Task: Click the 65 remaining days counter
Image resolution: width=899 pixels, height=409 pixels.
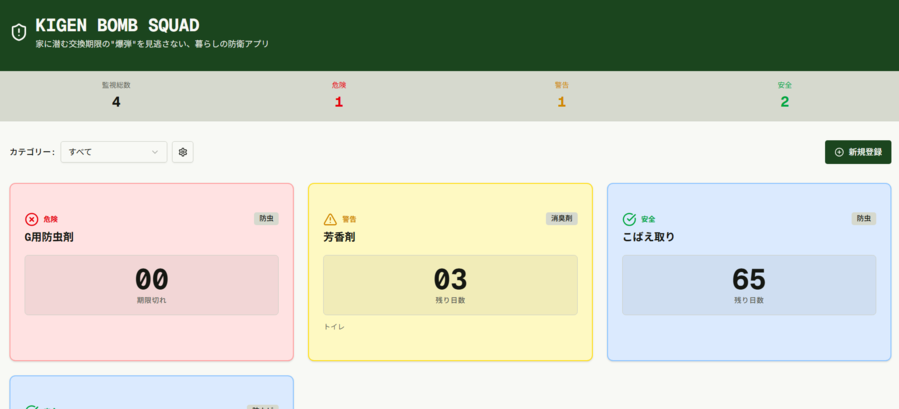Action: point(748,280)
